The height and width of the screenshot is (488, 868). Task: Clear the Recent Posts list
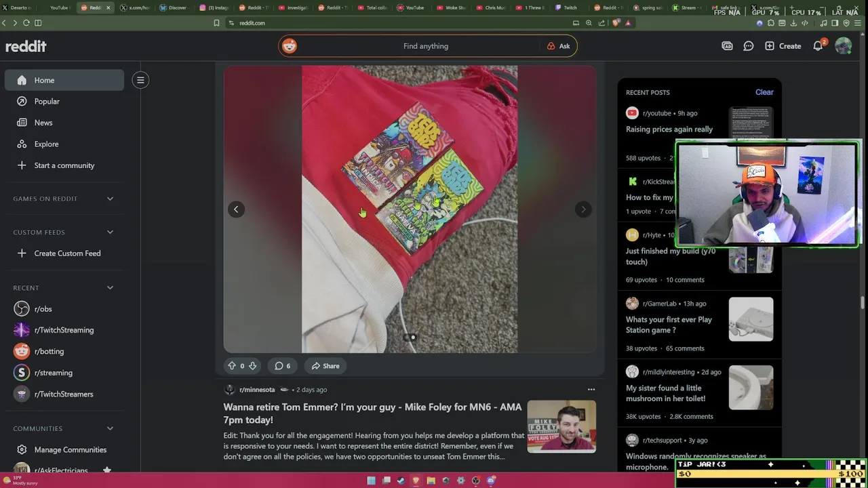[764, 92]
